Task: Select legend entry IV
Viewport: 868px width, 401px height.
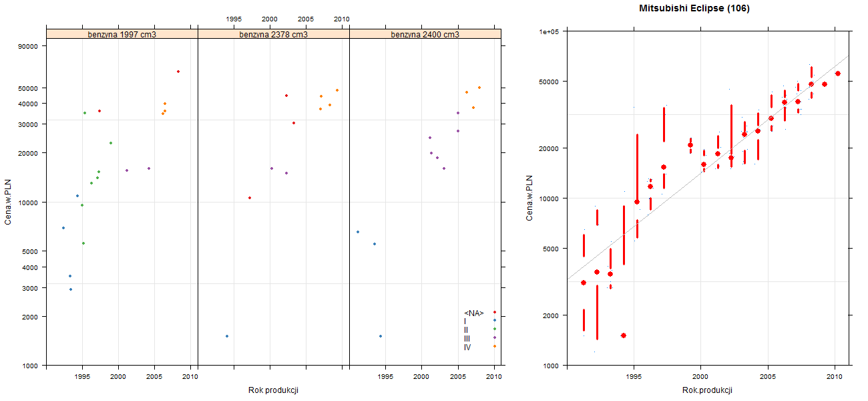Action: click(x=467, y=347)
